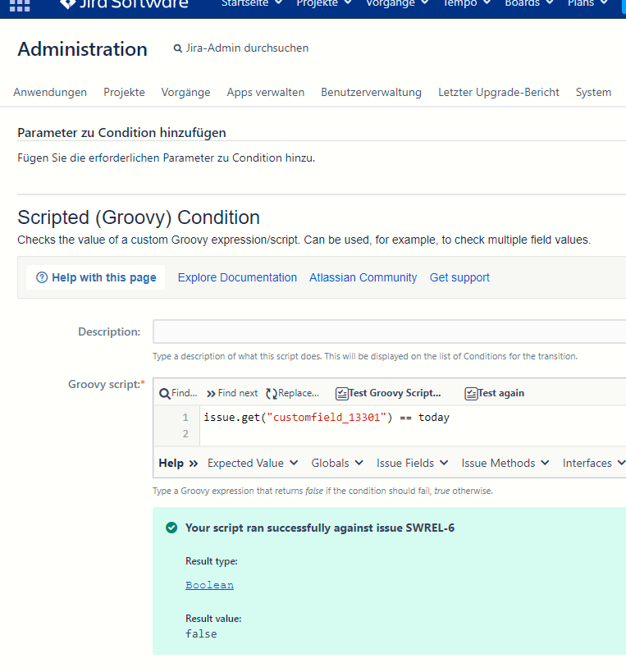Click the 'false' result value text
This screenshot has height=672, width=626.
(x=201, y=634)
